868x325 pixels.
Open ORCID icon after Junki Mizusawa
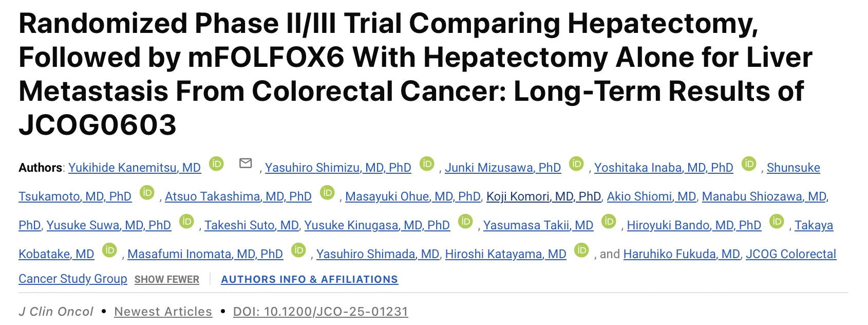pos(576,164)
